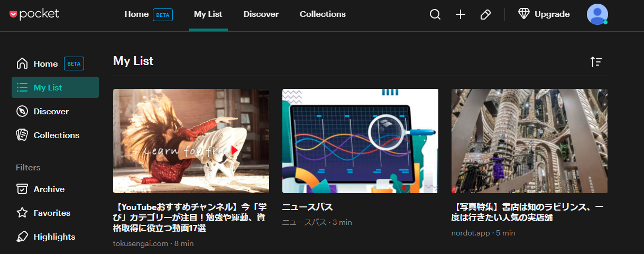Click the Highlights filter label

coord(54,237)
